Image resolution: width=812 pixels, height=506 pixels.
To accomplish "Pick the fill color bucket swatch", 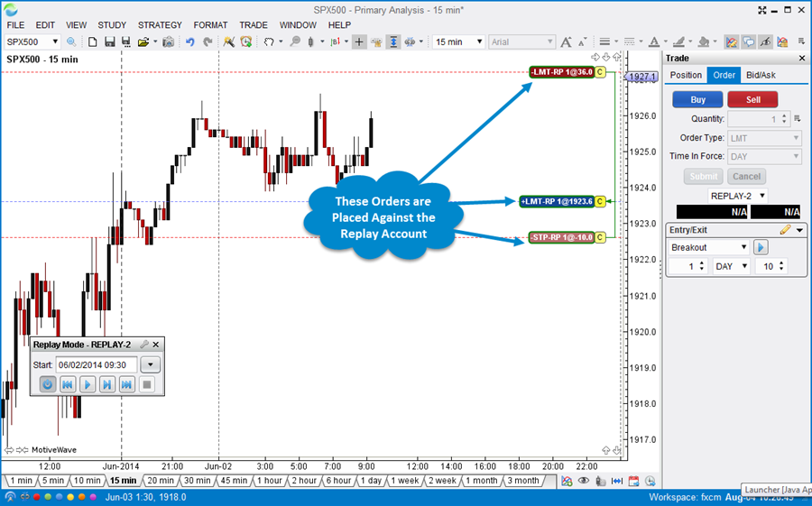I will click(x=703, y=42).
